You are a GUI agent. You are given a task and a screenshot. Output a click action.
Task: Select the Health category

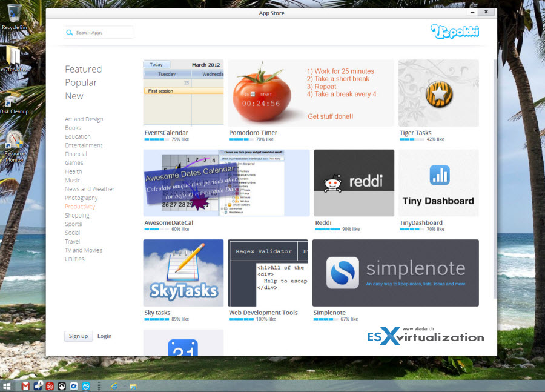click(x=73, y=171)
